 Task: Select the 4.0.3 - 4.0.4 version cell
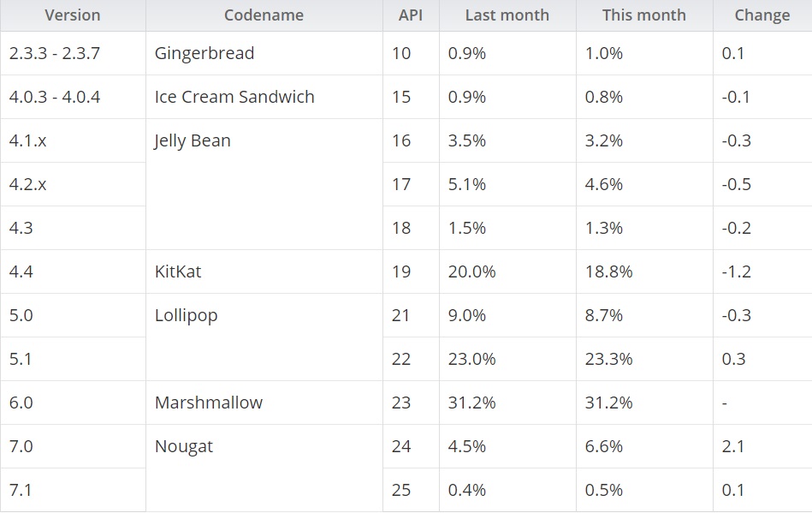point(73,97)
